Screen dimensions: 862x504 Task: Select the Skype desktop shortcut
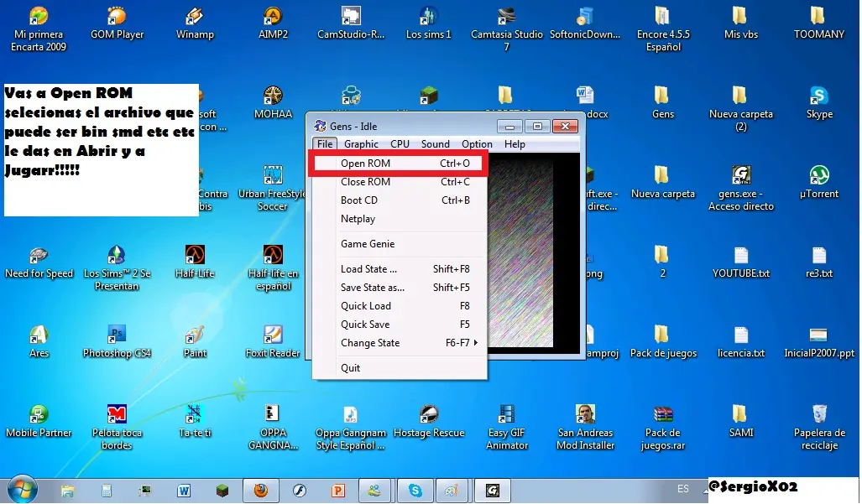[x=819, y=104]
